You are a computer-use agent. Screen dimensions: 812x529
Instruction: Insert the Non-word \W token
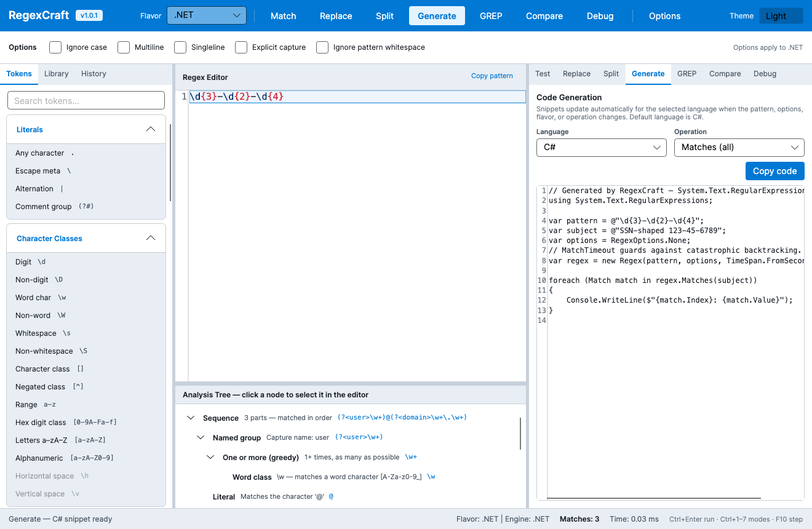(x=86, y=316)
